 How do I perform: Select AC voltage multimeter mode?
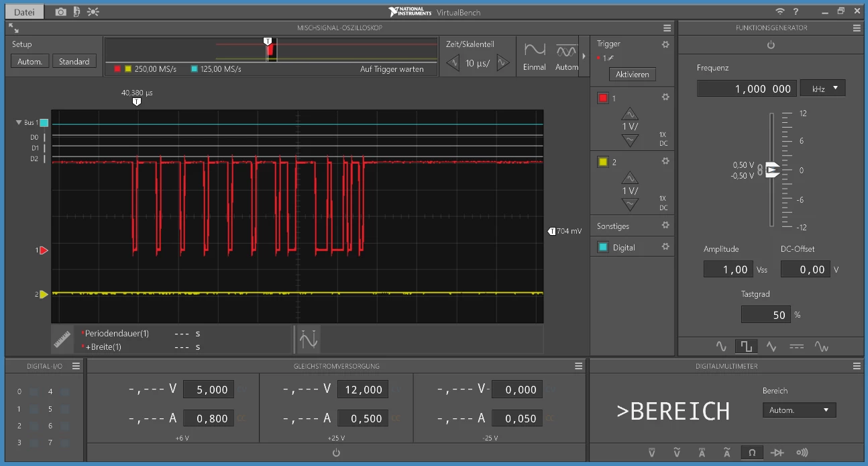coord(677,453)
